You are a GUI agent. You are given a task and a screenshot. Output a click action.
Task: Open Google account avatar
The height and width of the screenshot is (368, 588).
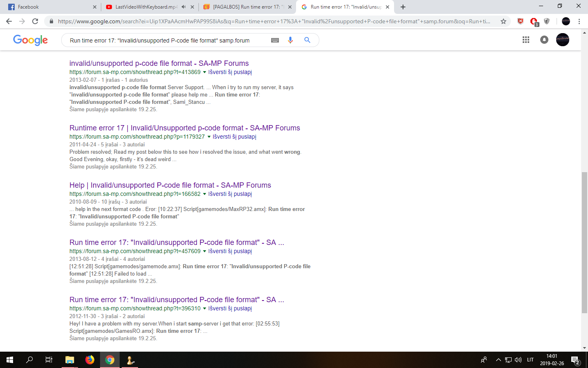pos(563,40)
